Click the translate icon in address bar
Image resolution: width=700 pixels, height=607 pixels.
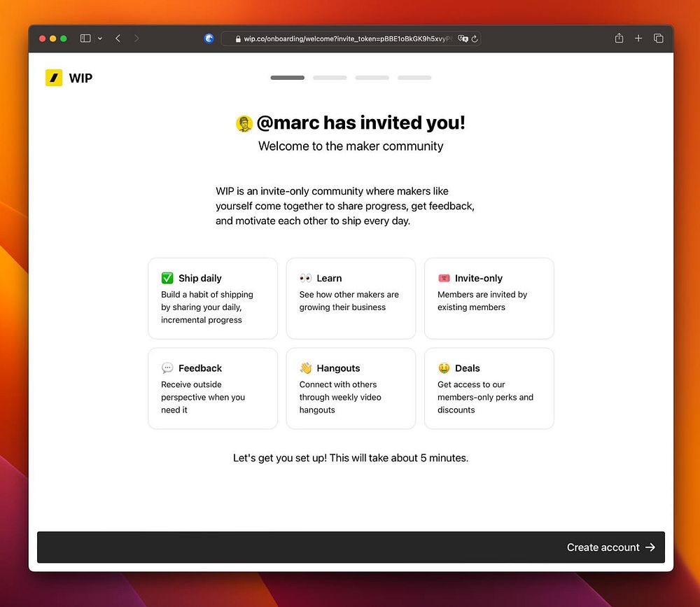click(463, 39)
